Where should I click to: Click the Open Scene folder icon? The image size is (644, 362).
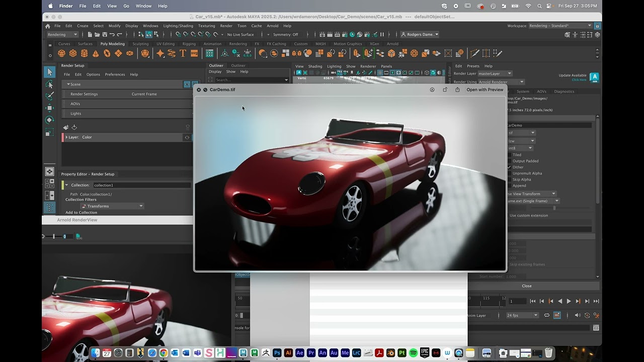click(97, 35)
